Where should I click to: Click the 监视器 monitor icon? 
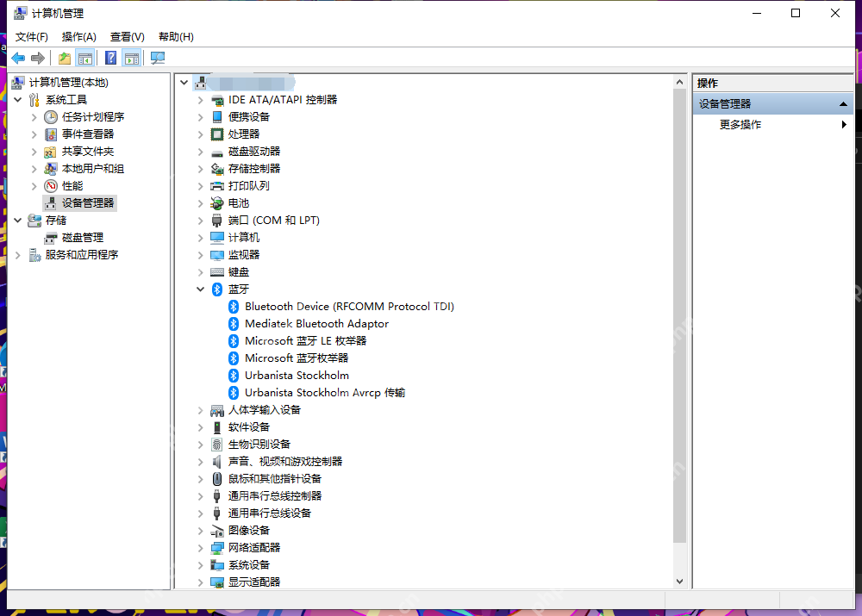tap(217, 255)
